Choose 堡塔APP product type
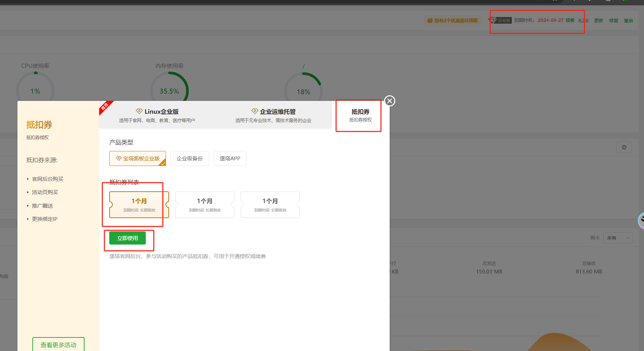 230,158
